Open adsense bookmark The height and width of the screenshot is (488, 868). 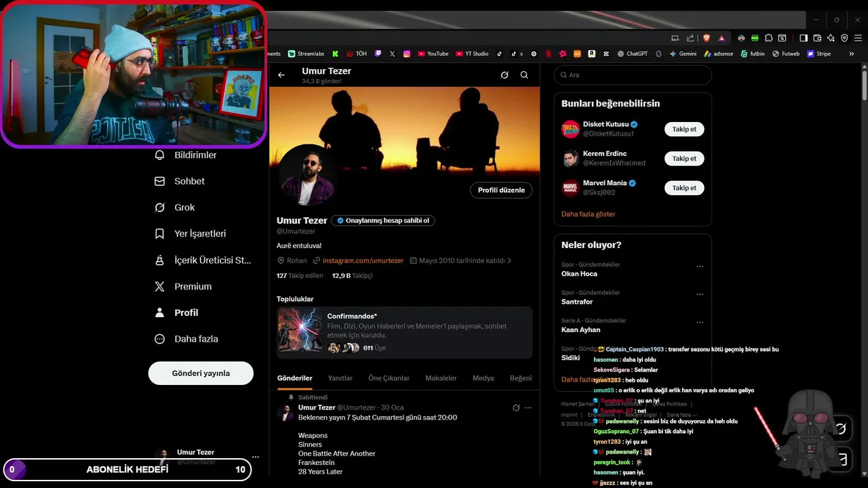click(x=718, y=54)
